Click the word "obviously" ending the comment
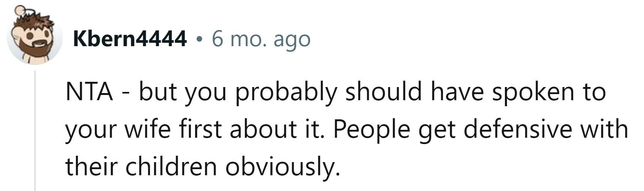 (282, 167)
